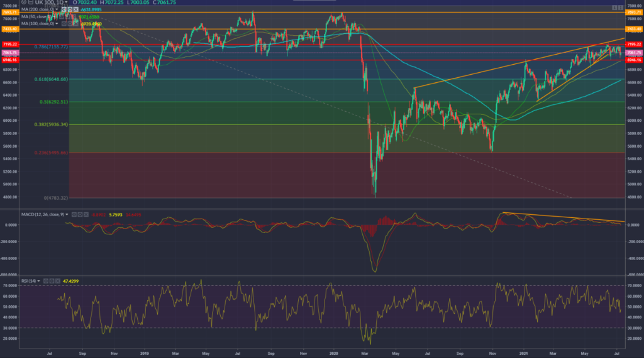Open MA (100, close, 0) indicator dropdown
644x358 pixels.
coord(57,24)
